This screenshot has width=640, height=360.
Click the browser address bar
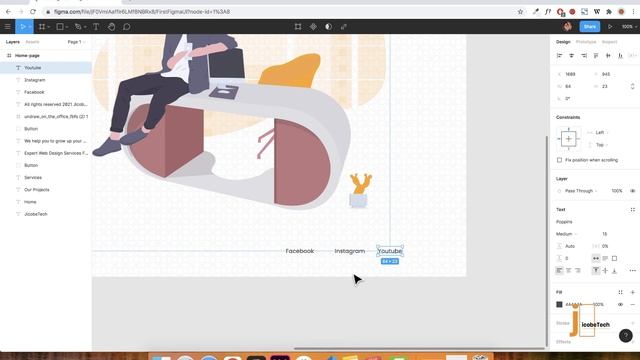click(x=278, y=12)
